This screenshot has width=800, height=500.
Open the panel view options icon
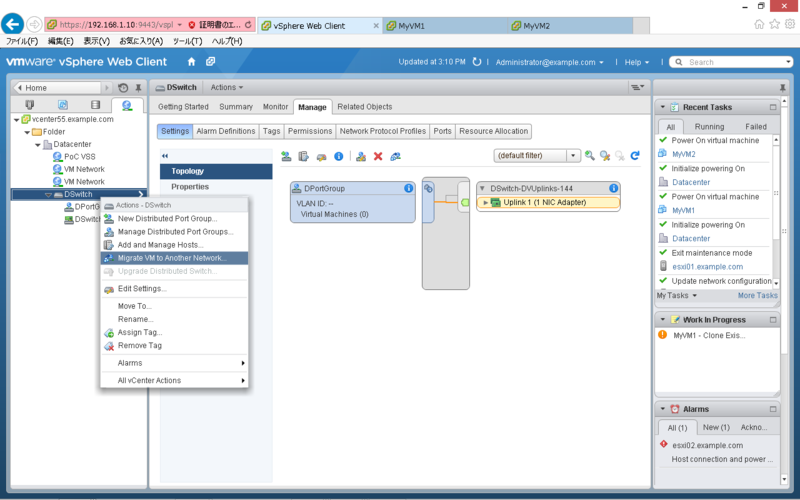(x=637, y=87)
